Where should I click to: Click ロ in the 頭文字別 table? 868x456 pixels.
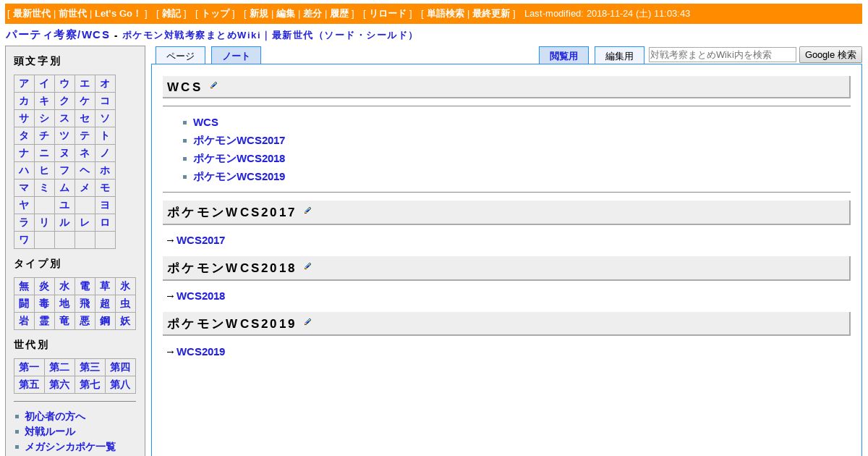[x=105, y=223]
